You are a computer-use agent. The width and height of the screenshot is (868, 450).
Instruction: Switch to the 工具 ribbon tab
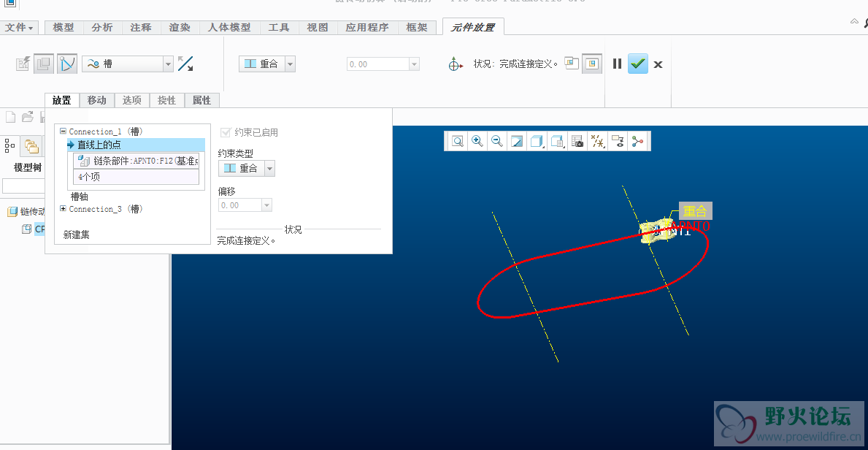279,27
